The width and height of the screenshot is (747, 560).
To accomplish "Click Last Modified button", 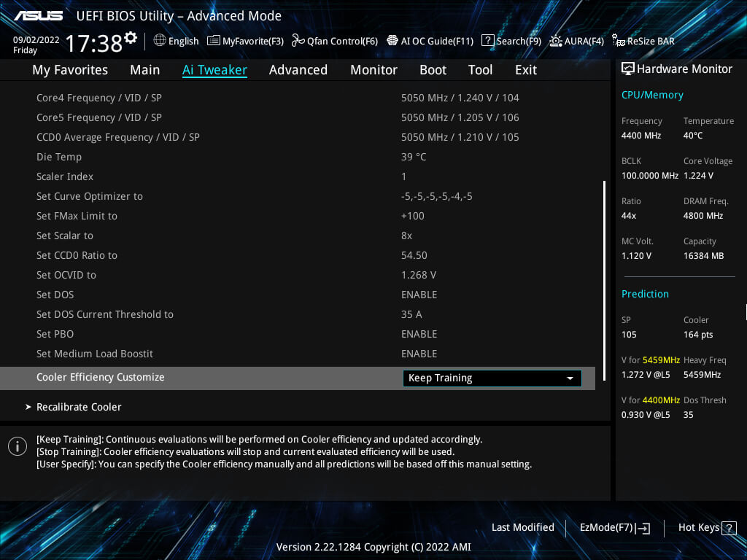I will coord(522,527).
